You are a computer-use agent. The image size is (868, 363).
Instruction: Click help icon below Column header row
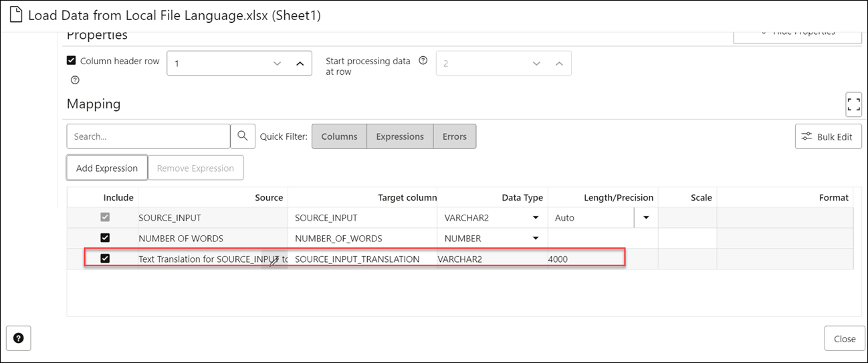[75, 80]
